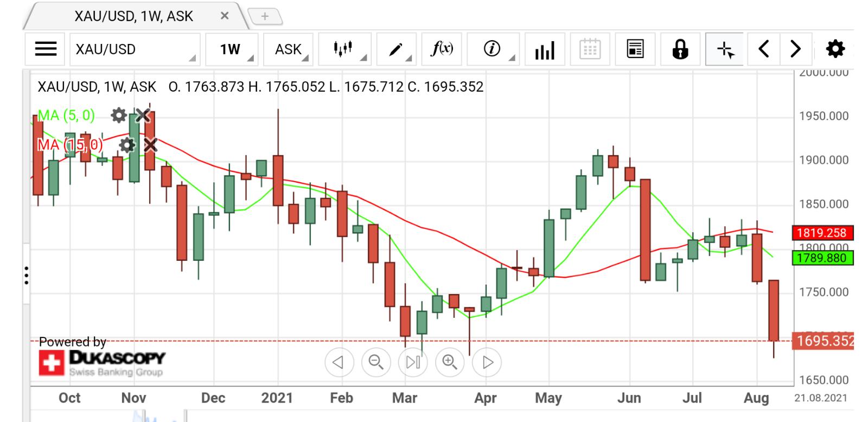Open the bar chart volume icon

pyautogui.click(x=544, y=50)
